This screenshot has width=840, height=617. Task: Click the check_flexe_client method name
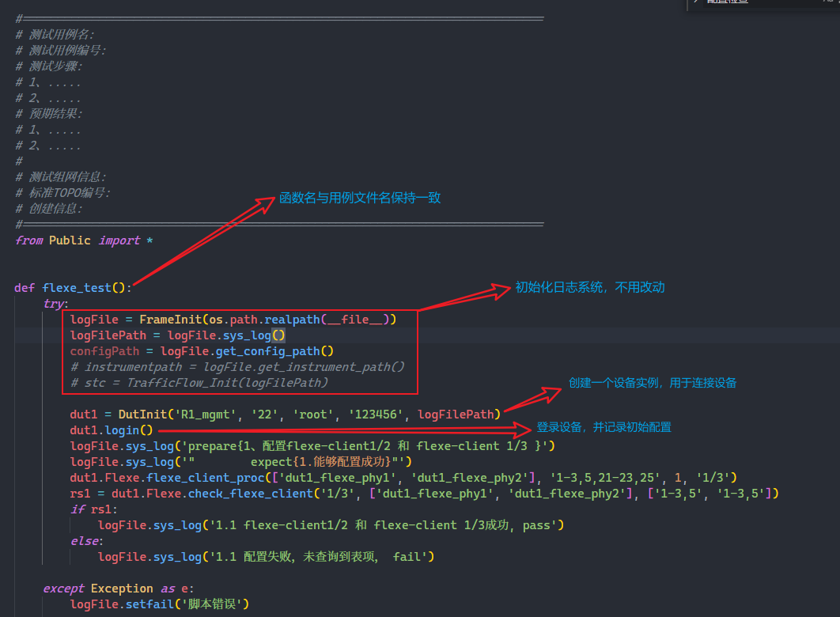coord(250,494)
